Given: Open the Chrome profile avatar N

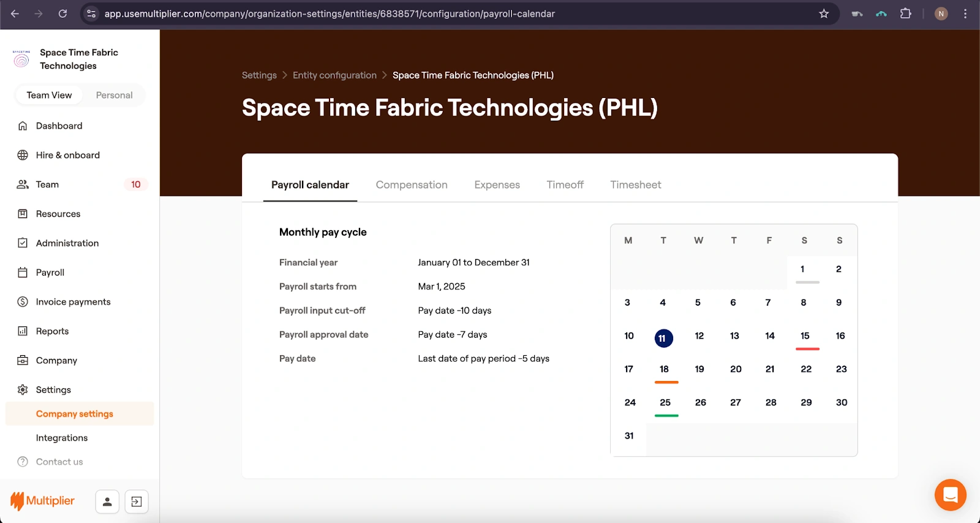Looking at the screenshot, I should pos(941,13).
